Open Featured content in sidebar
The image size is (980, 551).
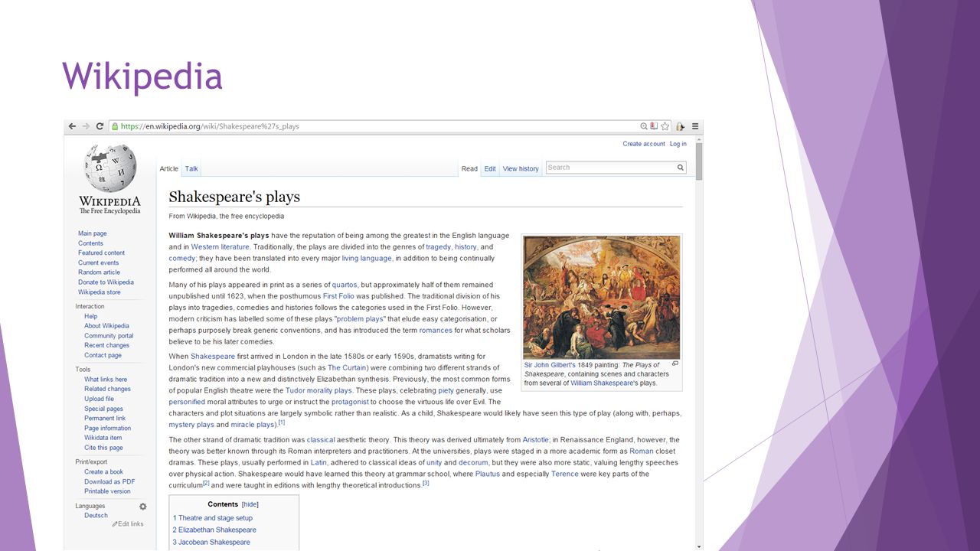(101, 253)
